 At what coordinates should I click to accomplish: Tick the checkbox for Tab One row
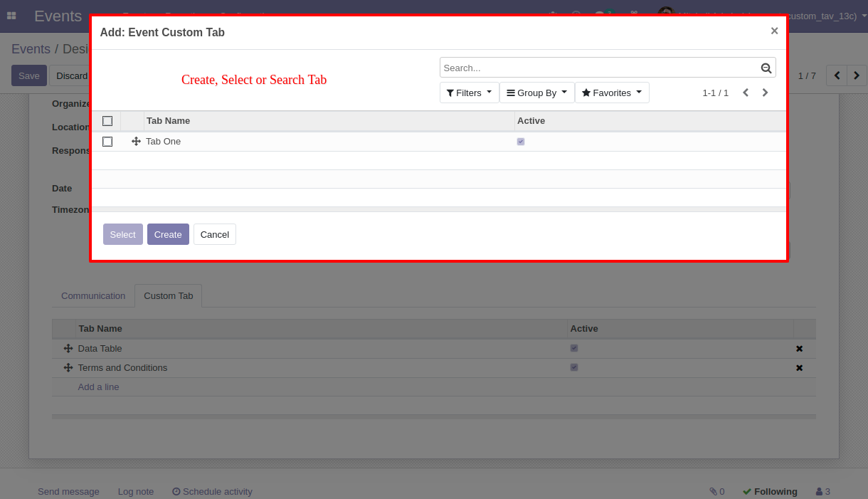point(107,142)
